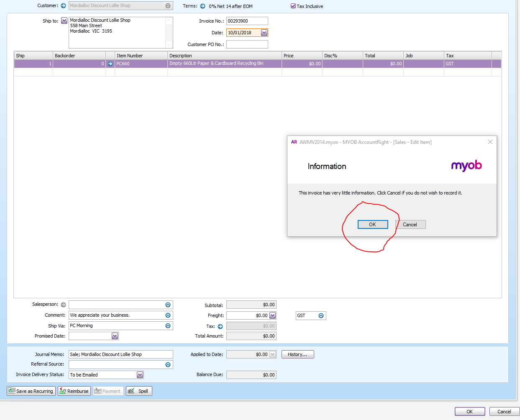Close the MYOB Information dialog

coord(490,142)
